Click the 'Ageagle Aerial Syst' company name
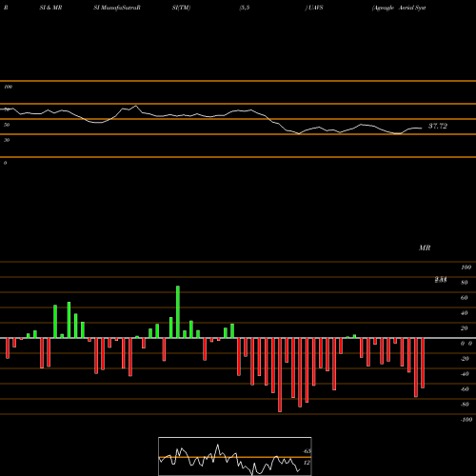The height and width of the screenshot is (476, 476). 399,8
